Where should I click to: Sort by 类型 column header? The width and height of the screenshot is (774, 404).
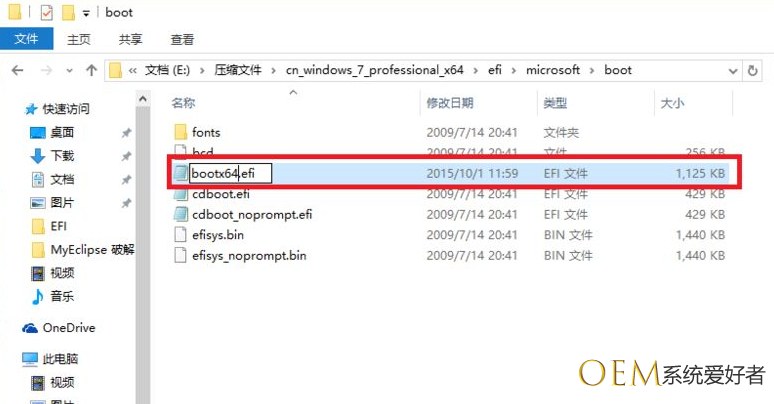555,103
